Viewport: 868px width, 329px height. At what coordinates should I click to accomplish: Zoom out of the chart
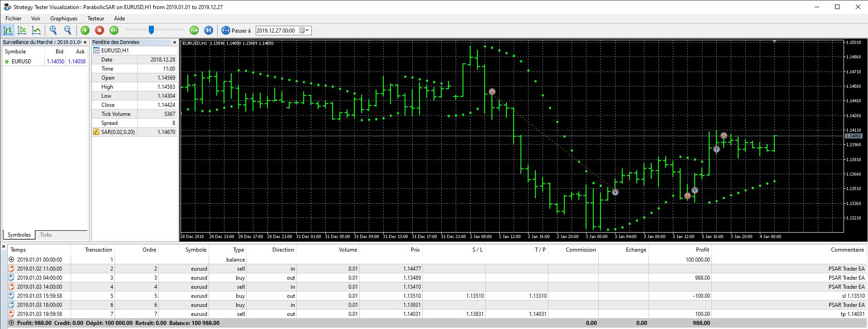(68, 30)
